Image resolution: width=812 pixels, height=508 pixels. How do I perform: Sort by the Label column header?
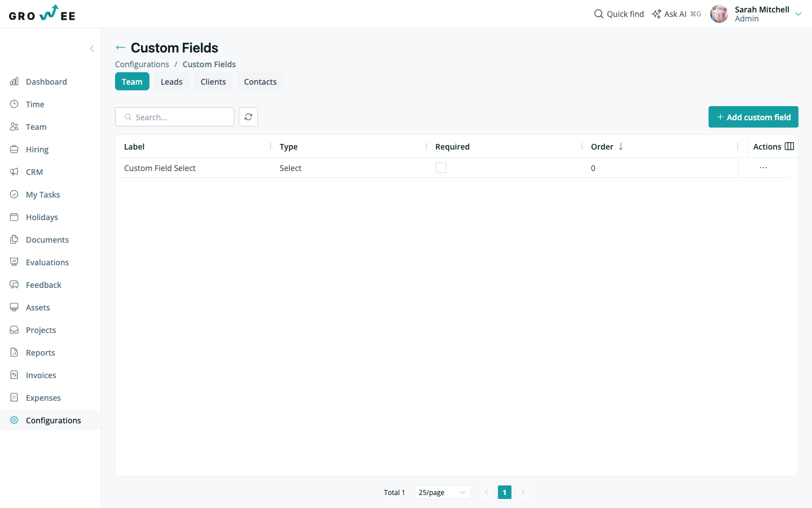(134, 147)
